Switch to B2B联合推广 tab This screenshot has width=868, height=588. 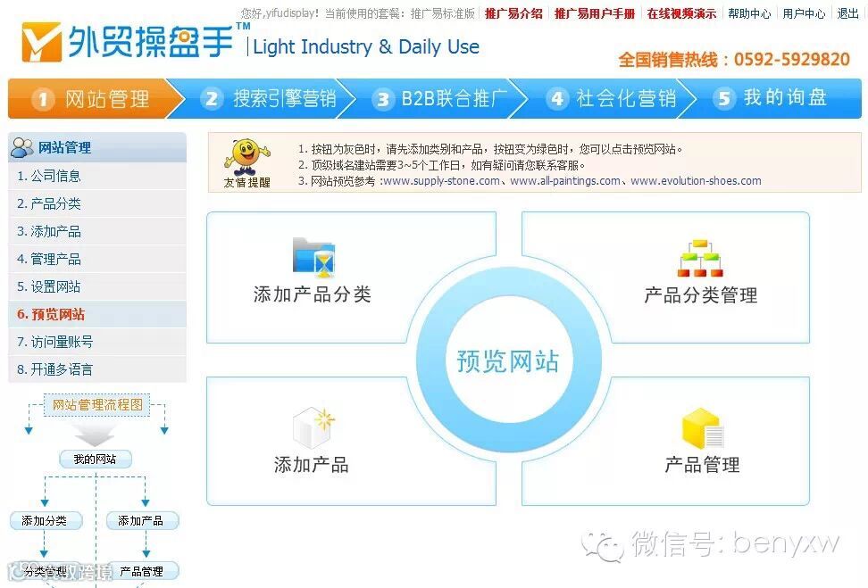tap(440, 99)
